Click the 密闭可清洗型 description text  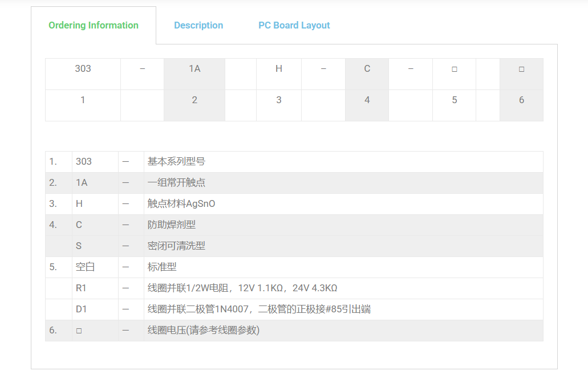coord(176,246)
